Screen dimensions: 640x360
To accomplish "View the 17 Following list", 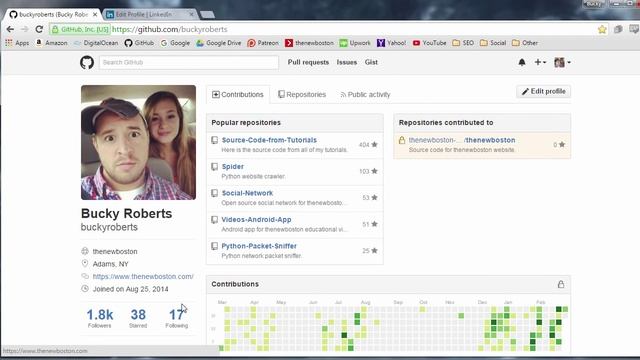I will pos(177,318).
